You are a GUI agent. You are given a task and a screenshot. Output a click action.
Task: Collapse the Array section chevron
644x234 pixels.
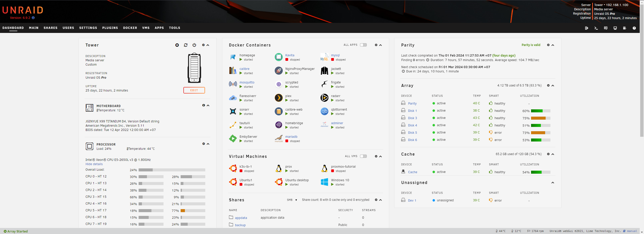pyautogui.click(x=553, y=86)
